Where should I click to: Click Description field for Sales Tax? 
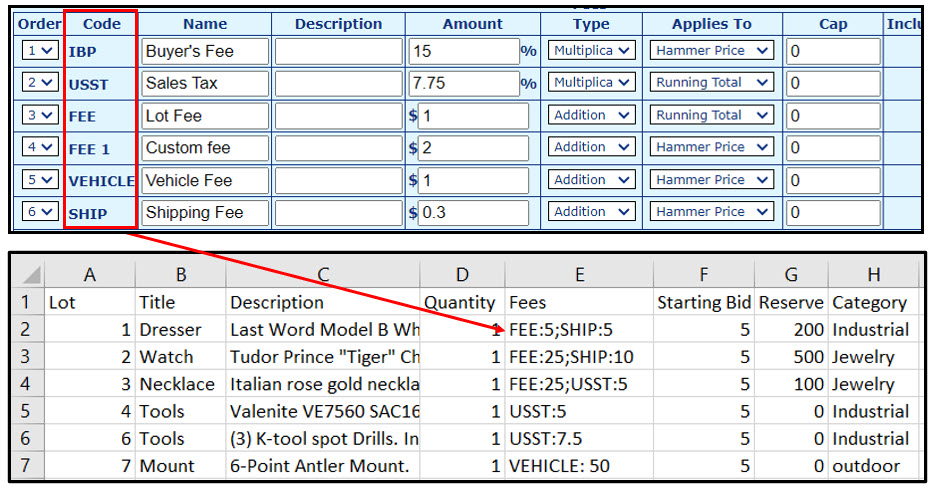point(338,83)
